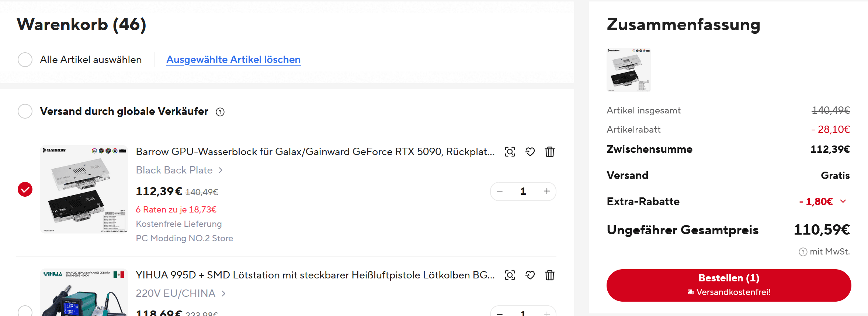The height and width of the screenshot is (316, 868).
Task: Delete Barrow GPU-Wasserblock from cart
Action: (549, 152)
